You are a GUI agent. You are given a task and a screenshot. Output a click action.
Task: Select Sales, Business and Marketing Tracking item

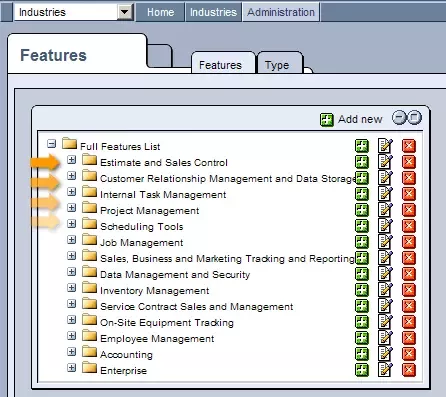click(227, 258)
